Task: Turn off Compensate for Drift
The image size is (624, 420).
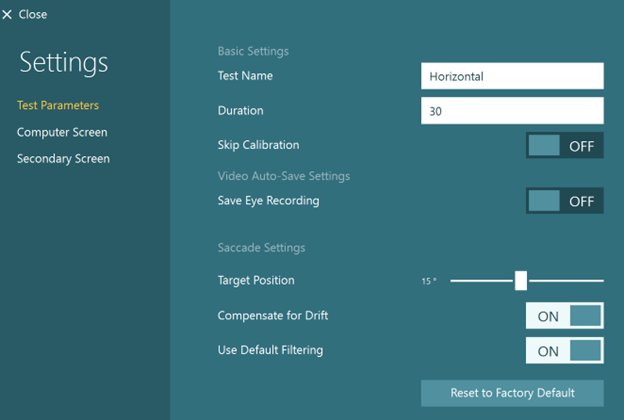Action: (x=564, y=316)
